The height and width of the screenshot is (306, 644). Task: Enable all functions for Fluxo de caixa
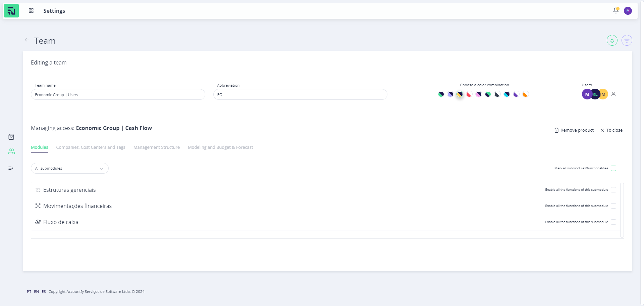(x=613, y=222)
